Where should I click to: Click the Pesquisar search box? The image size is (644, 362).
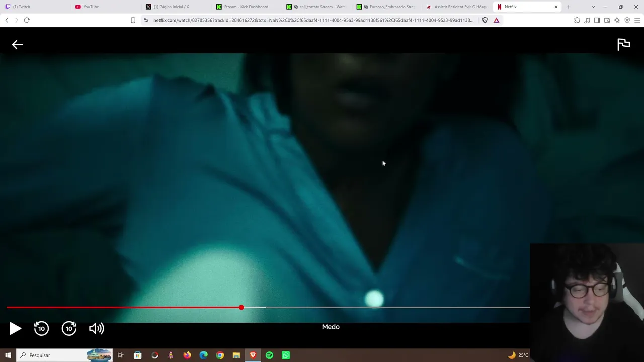[x=64, y=355]
